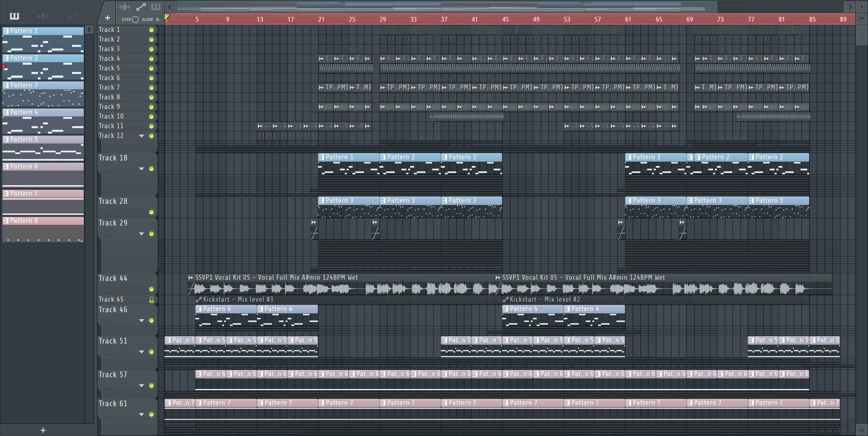Select pattern clip focus in playlist toolbar

tap(156, 7)
